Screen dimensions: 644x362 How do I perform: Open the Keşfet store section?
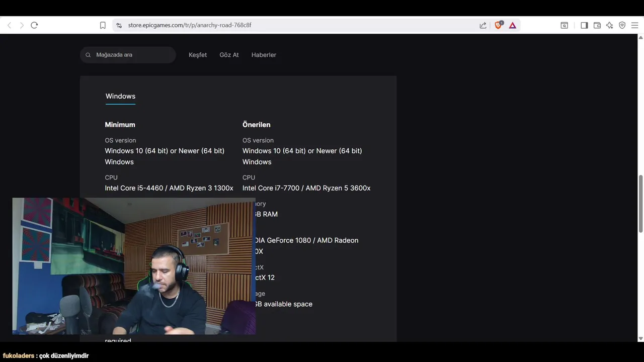click(198, 55)
